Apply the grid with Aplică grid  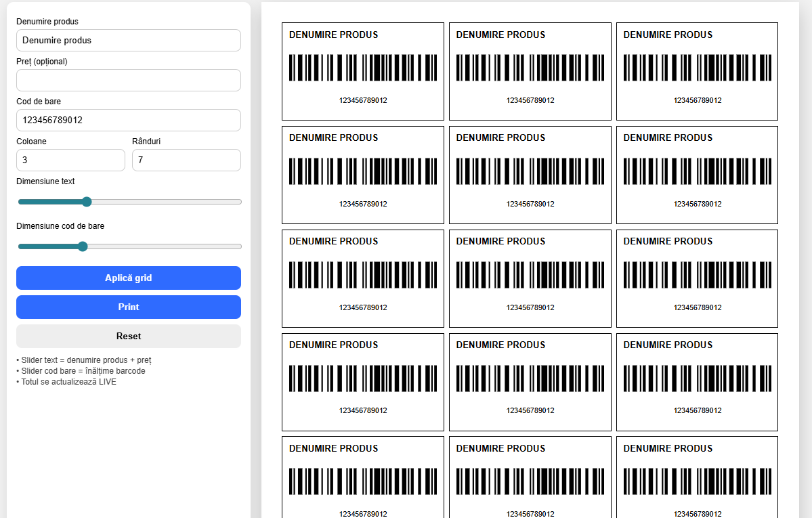click(129, 278)
